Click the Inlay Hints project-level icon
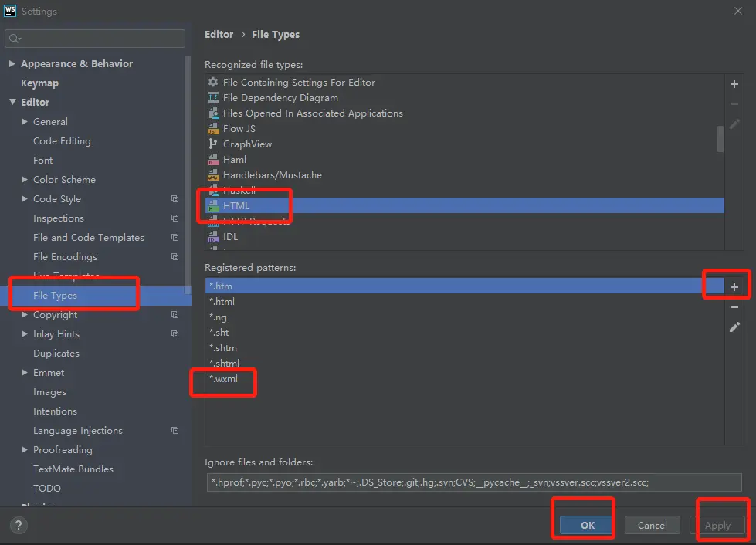Viewport: 756px width, 545px height. pyautogui.click(x=175, y=334)
